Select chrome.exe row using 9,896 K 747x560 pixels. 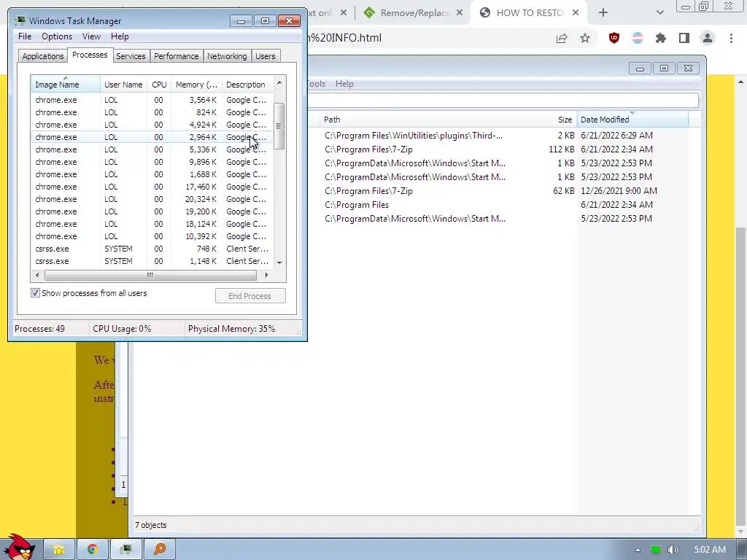point(152,162)
